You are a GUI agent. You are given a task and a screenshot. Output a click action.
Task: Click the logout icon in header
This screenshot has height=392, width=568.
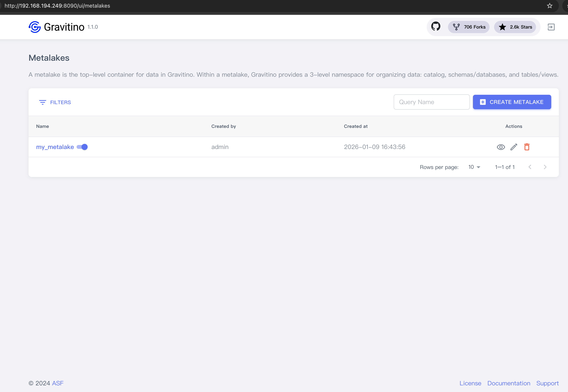tap(551, 27)
